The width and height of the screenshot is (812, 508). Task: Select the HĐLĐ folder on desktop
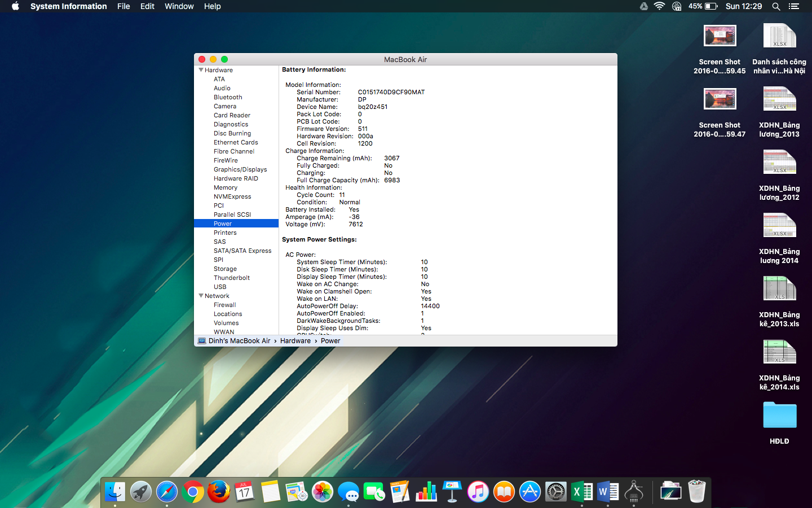pyautogui.click(x=779, y=416)
